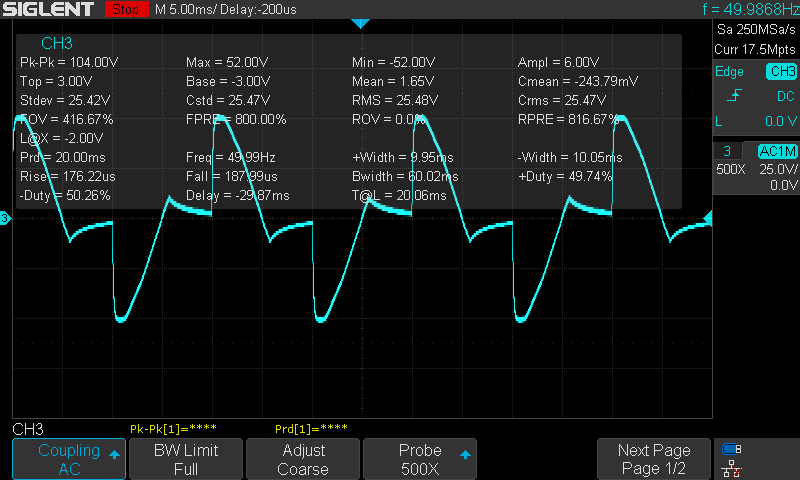The image size is (800, 480).
Task: Open the Edge trigger type selector
Action: pos(729,71)
